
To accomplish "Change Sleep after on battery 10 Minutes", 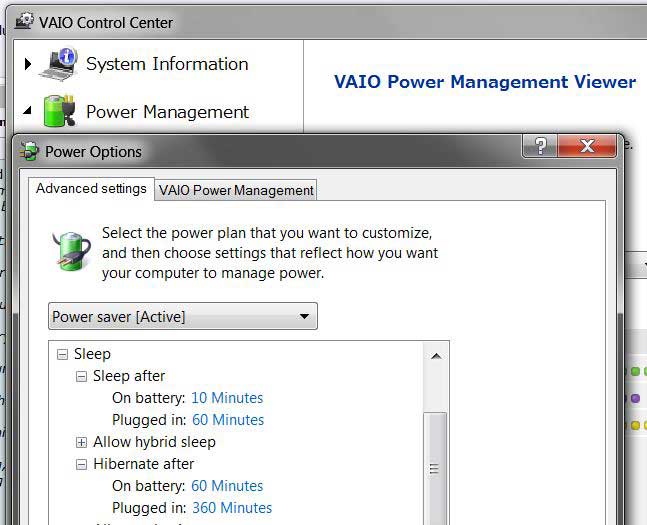I will pos(227,398).
